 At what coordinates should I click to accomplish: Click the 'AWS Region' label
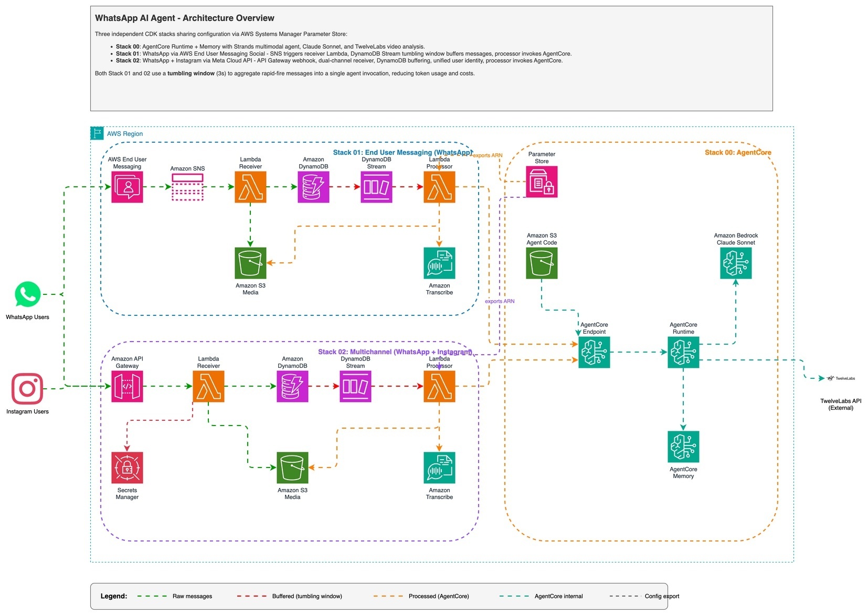(125, 134)
